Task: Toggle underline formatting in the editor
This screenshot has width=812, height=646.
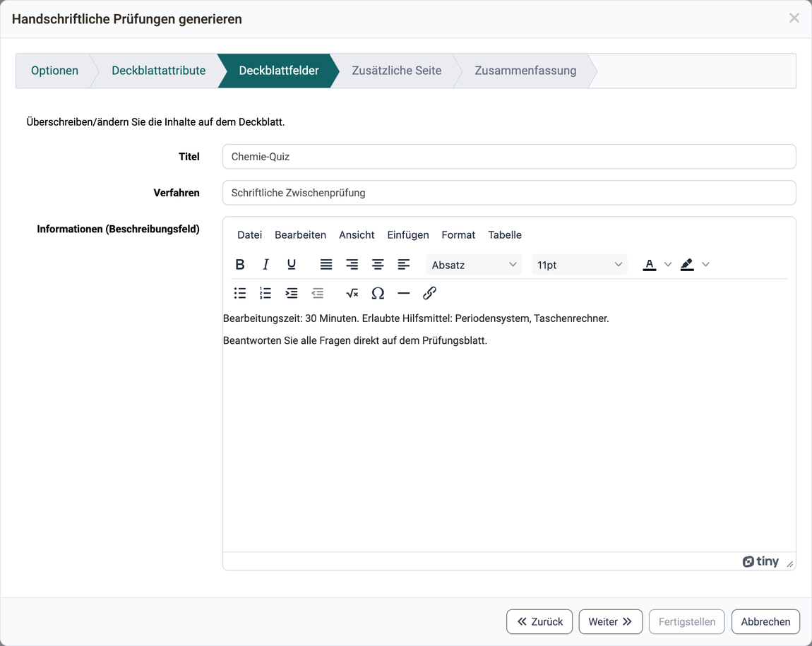Action: point(292,265)
